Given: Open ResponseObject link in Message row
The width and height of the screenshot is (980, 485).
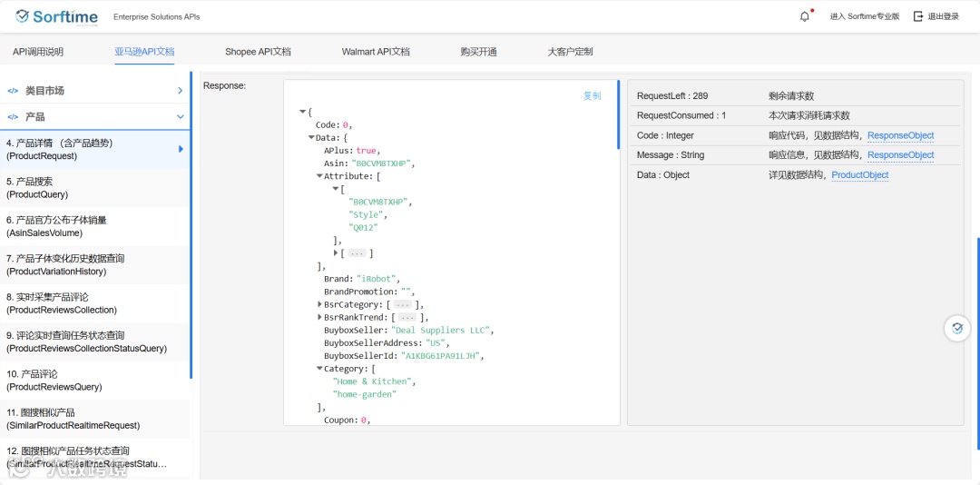Looking at the screenshot, I should [x=901, y=154].
